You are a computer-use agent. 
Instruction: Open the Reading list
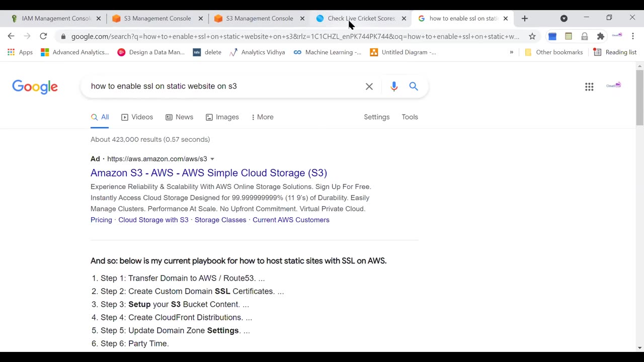(x=615, y=52)
